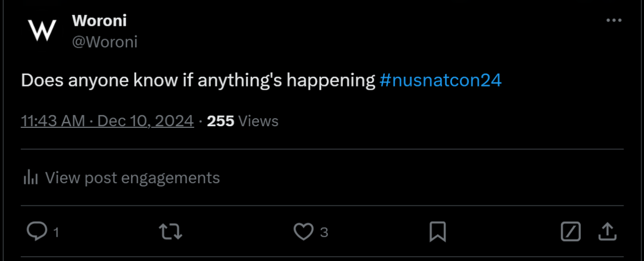Click the word Views after 255
The image size is (644, 261).
(258, 121)
